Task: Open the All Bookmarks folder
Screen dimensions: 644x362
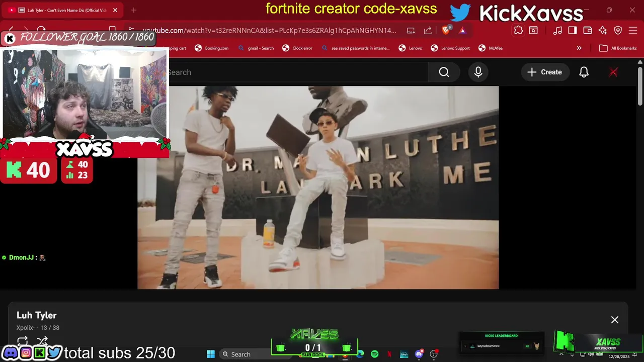Action: point(618,48)
